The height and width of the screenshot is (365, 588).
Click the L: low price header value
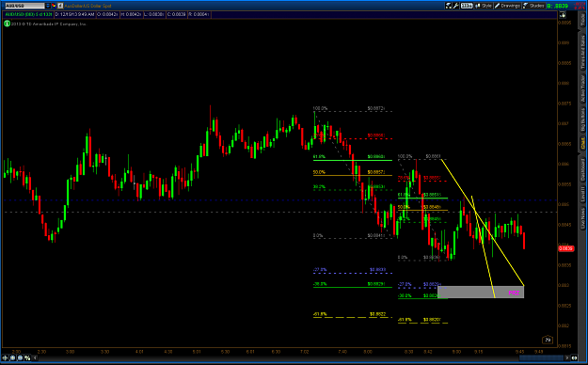pyautogui.click(x=154, y=14)
